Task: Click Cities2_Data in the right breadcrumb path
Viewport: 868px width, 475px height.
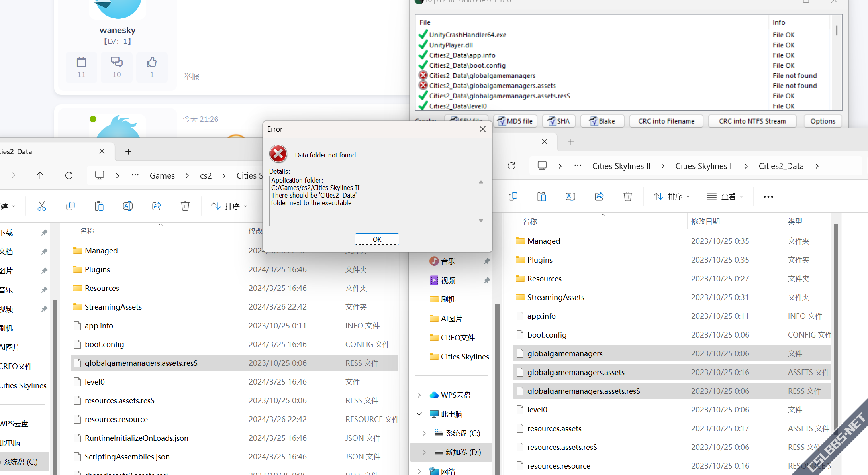Action: [781, 166]
